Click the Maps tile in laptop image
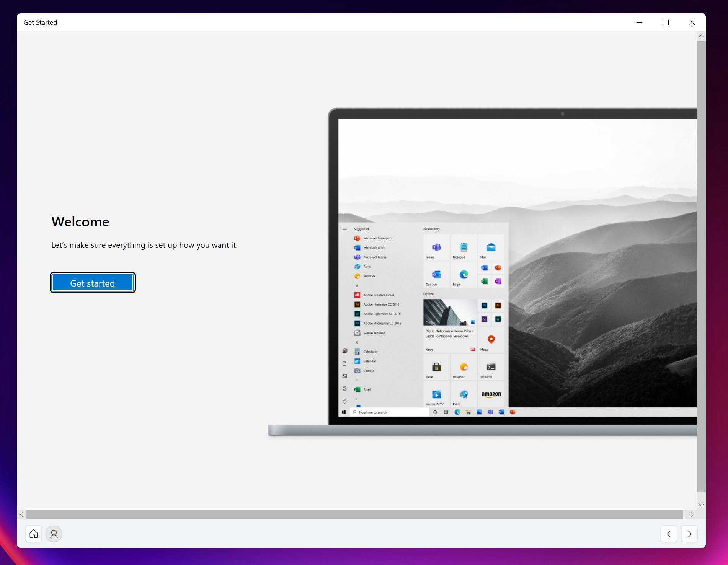728x565 pixels. [491, 340]
